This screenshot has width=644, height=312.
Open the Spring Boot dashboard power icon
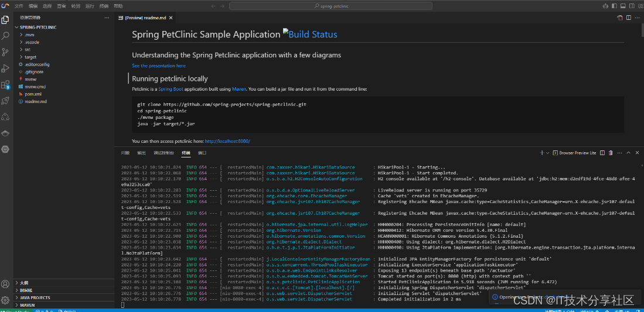pyautogui.click(x=5, y=149)
